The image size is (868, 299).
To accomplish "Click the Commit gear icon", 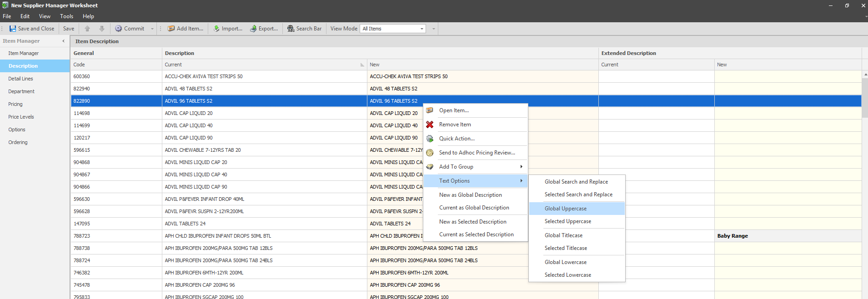I will (x=118, y=29).
